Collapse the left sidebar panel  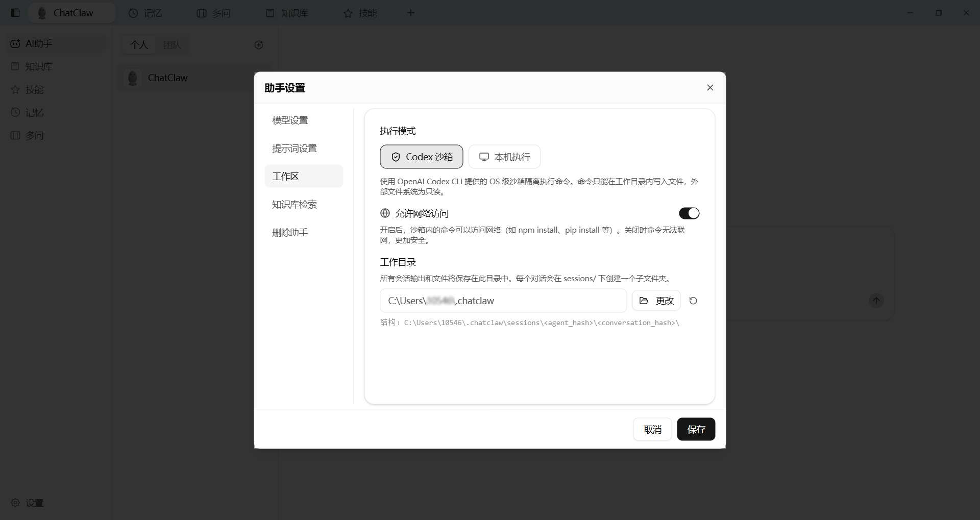click(x=15, y=13)
